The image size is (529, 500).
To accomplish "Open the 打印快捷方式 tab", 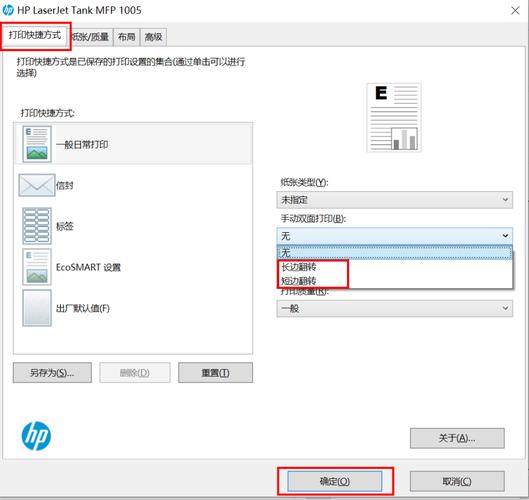I will (x=35, y=35).
